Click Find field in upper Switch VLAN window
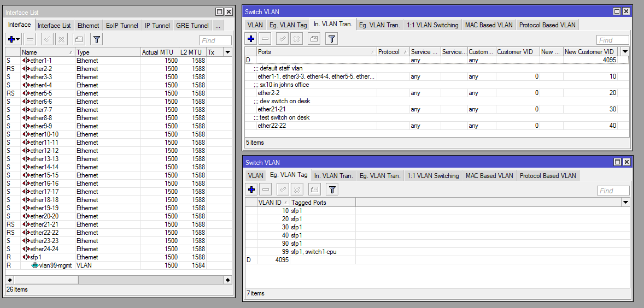The image size is (644, 308). coord(613,40)
